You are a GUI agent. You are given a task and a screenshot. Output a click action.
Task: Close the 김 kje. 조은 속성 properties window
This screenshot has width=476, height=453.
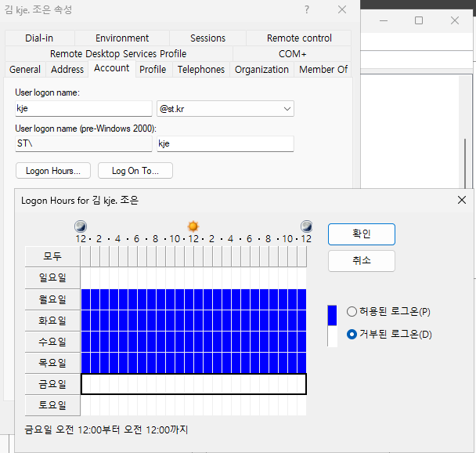click(342, 9)
